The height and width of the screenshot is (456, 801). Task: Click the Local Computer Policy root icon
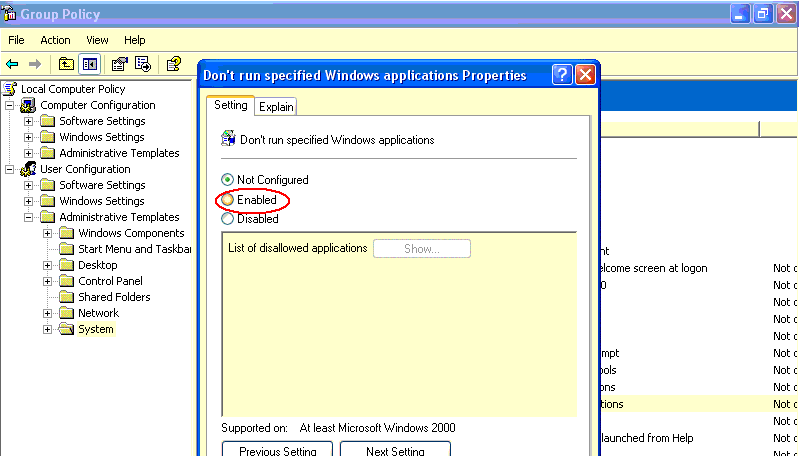click(10, 89)
